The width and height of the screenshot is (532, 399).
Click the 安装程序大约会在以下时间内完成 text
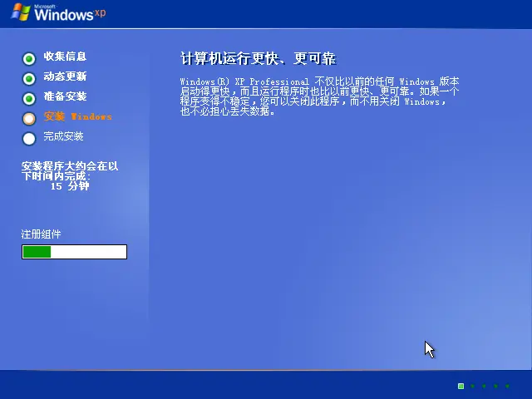pos(70,171)
